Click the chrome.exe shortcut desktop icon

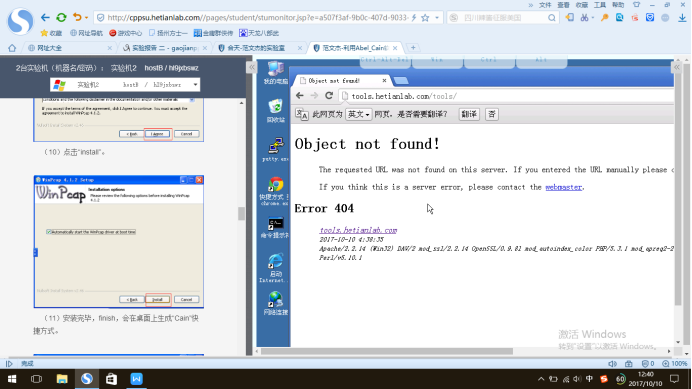coord(275,191)
